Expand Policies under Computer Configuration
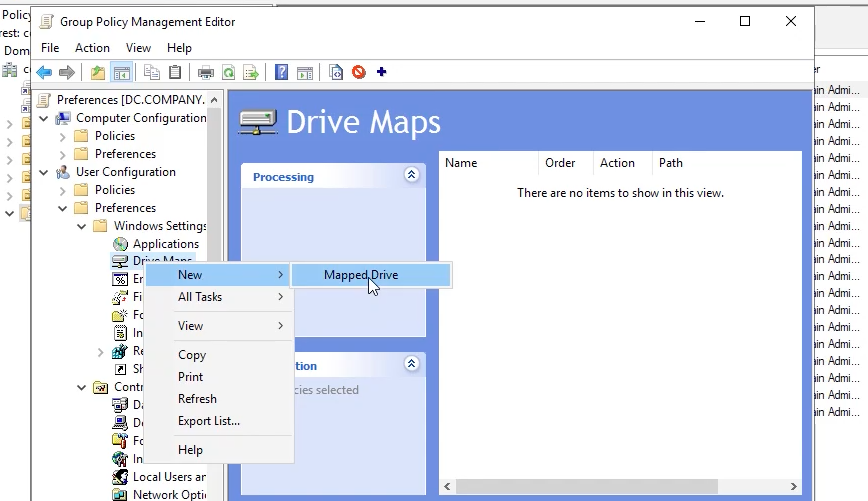The width and height of the screenshot is (868, 501). pos(63,136)
